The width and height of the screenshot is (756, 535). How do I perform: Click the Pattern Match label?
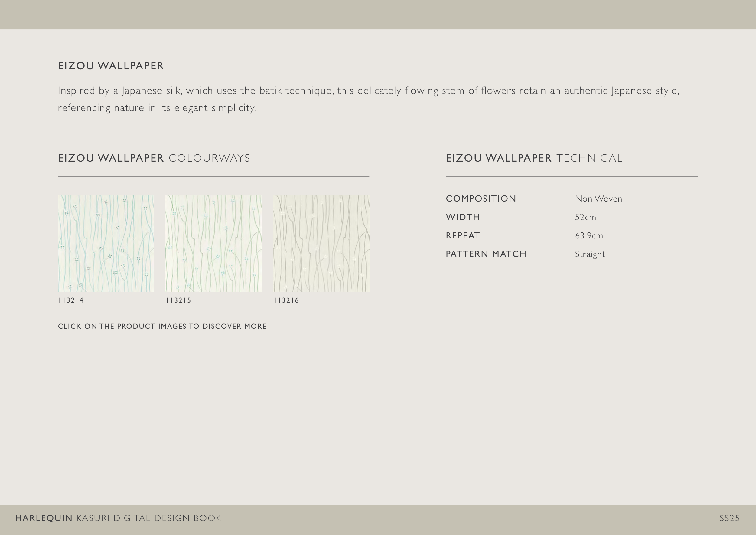coord(486,254)
